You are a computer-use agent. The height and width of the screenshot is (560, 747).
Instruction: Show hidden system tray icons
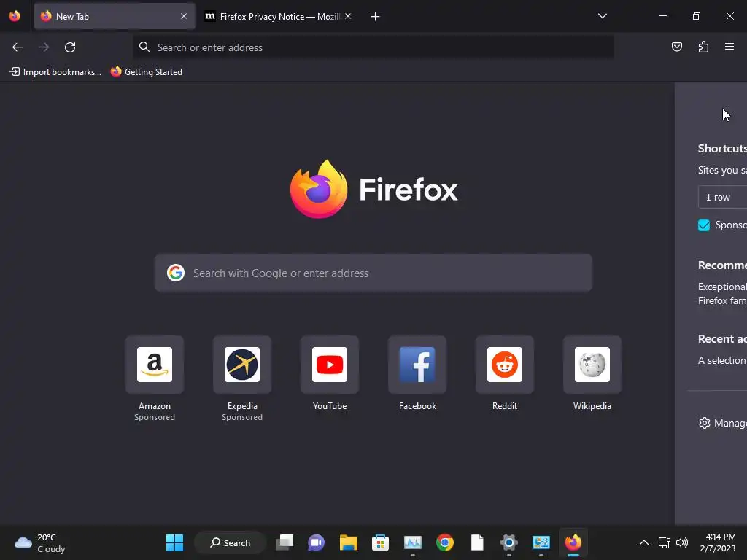click(x=643, y=542)
